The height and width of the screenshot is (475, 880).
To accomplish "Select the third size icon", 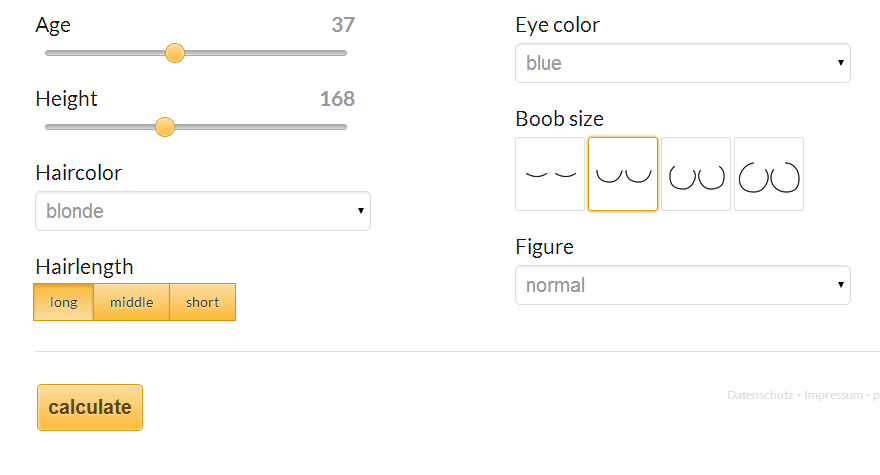I will click(696, 174).
